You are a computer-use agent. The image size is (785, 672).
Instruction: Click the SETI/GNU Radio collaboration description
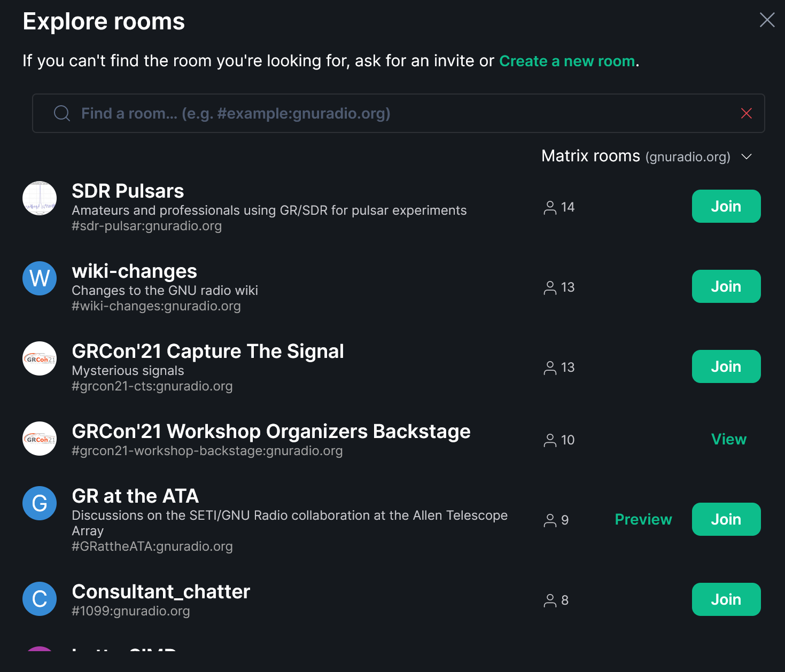[x=290, y=523]
